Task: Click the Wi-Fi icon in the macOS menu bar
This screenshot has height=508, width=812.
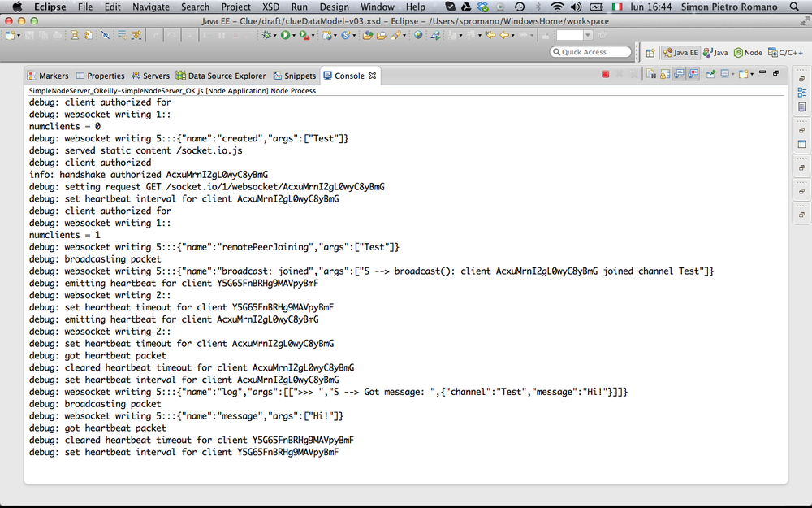Action: (556, 7)
